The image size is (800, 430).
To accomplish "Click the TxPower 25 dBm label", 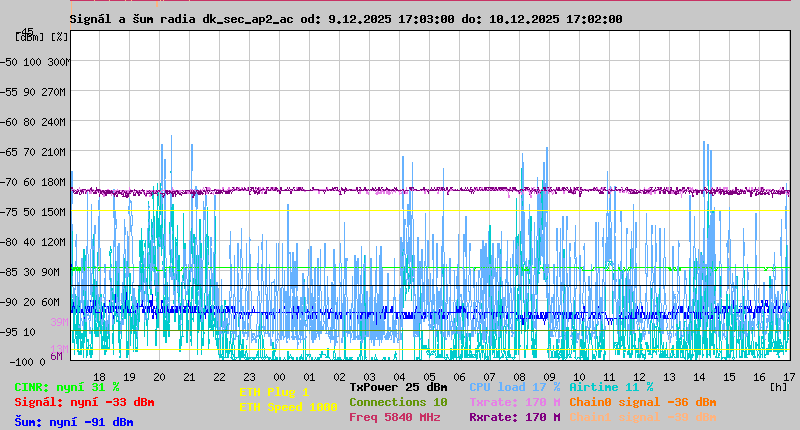I will coord(398,387).
